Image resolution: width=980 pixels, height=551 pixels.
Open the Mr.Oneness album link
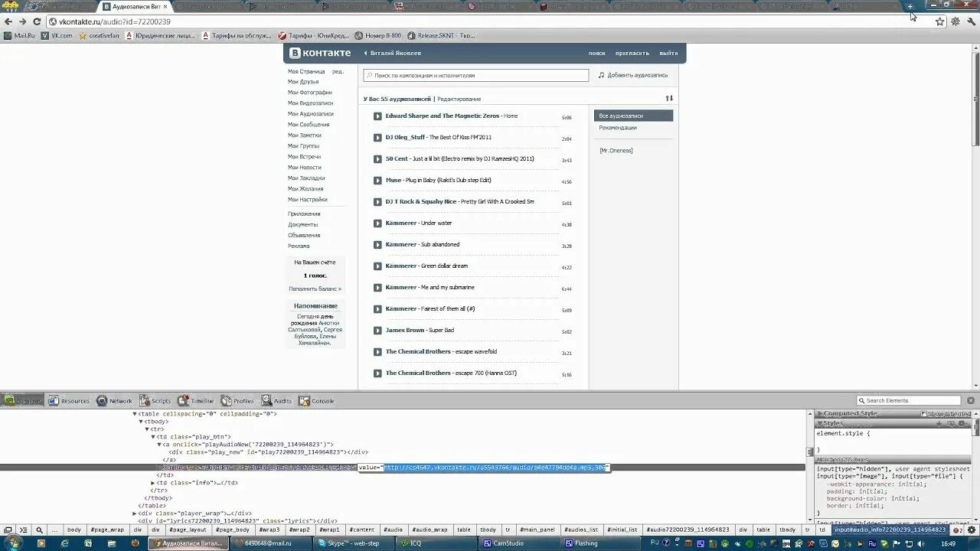(x=616, y=151)
